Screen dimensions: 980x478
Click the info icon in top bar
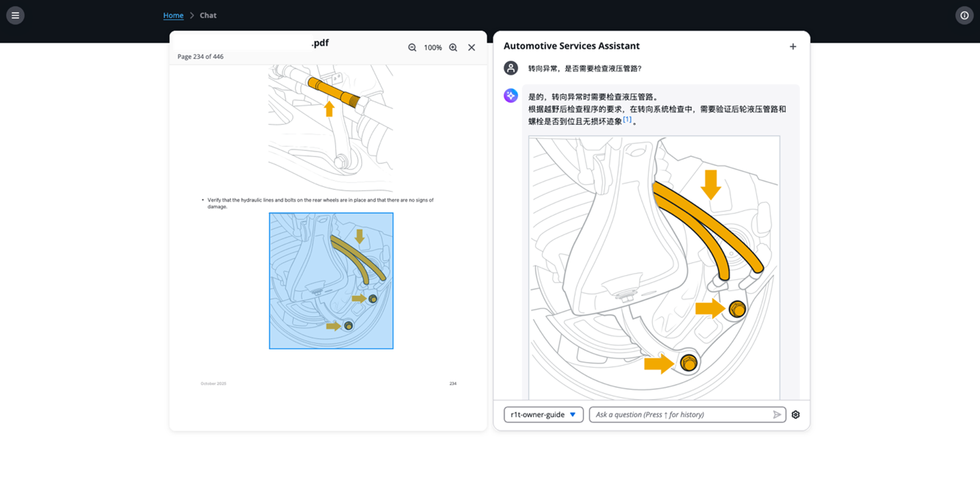click(x=964, y=16)
